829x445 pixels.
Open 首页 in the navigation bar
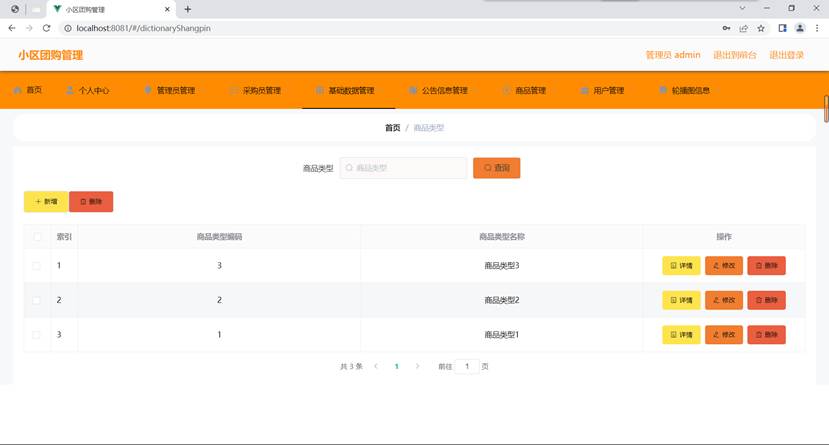pos(27,90)
